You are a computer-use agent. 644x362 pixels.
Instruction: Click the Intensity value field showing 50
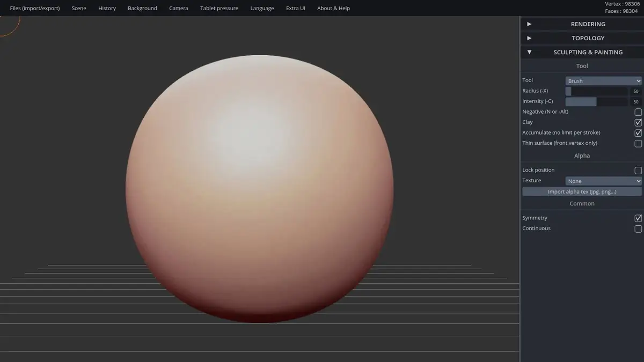point(636,102)
